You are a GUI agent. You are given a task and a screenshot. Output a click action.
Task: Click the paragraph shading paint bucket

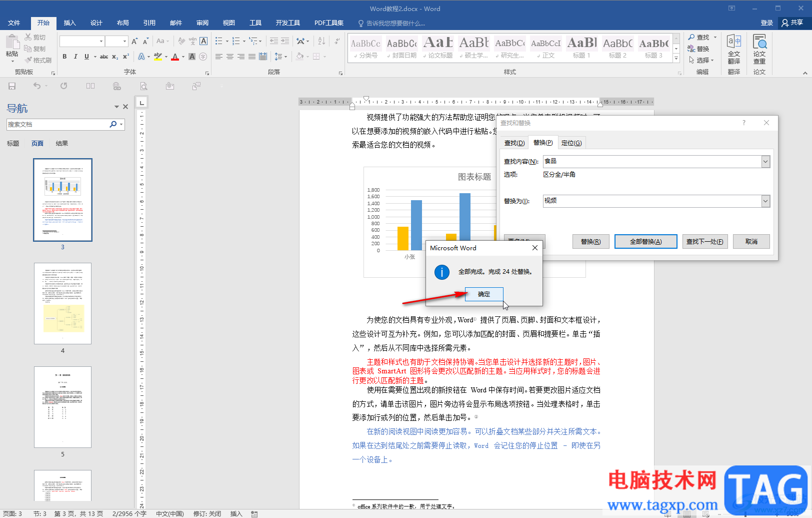click(x=299, y=57)
